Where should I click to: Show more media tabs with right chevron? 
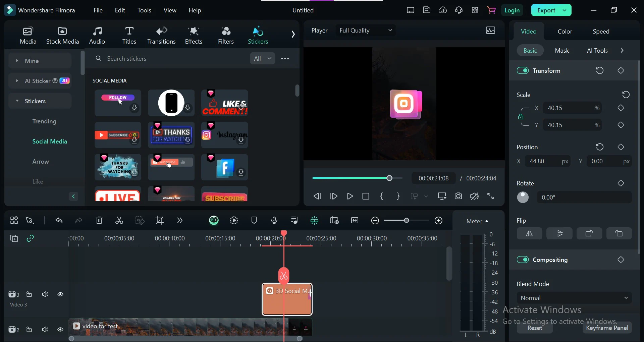coord(293,34)
